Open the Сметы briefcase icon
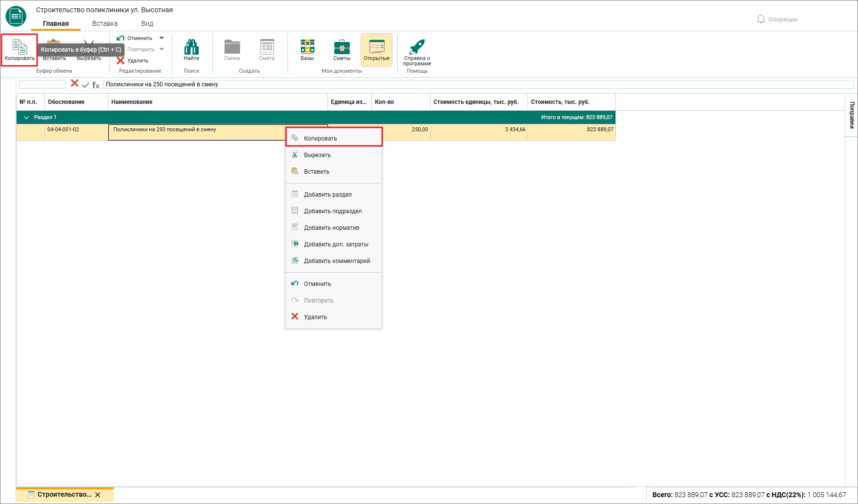The image size is (858, 504). click(342, 47)
